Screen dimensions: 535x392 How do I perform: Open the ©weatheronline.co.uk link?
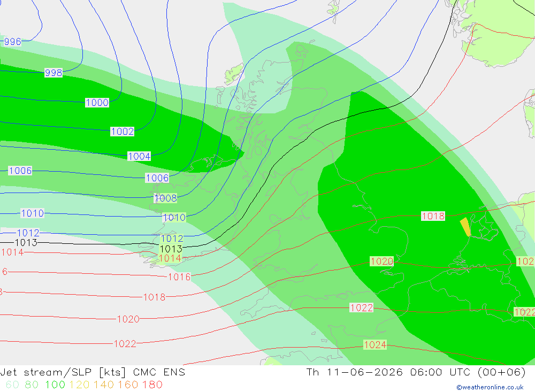[490, 387]
